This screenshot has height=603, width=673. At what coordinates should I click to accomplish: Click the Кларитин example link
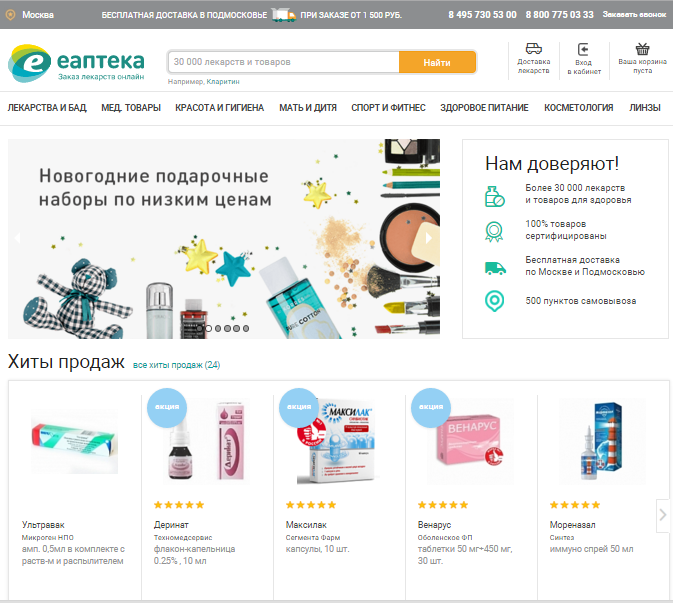click(x=223, y=82)
